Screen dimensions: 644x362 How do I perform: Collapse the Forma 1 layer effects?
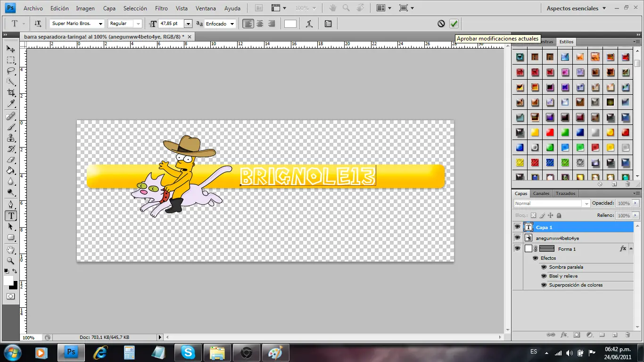point(631,248)
